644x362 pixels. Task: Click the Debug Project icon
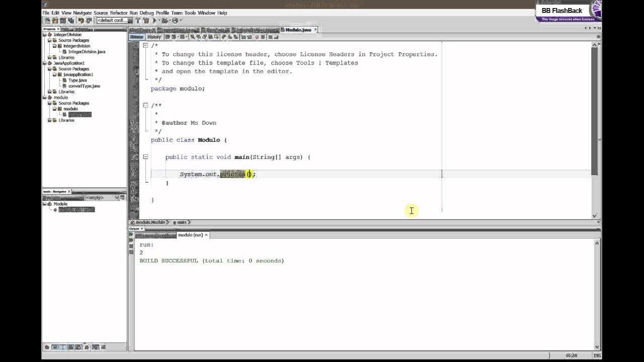click(165, 21)
